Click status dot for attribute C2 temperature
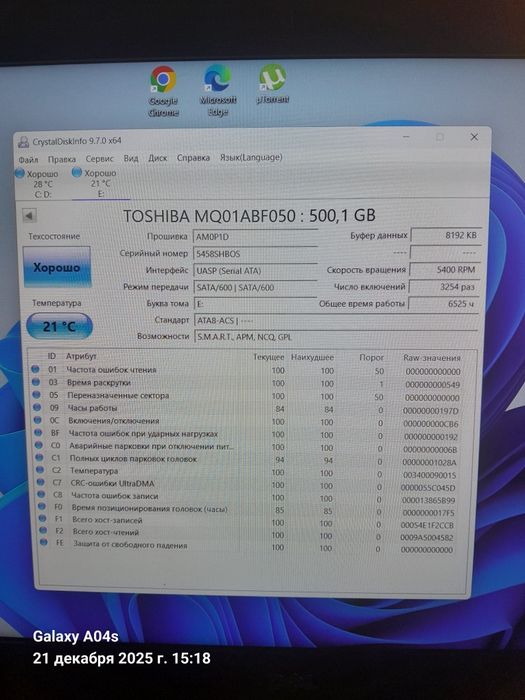The height and width of the screenshot is (700, 525). tap(40, 470)
